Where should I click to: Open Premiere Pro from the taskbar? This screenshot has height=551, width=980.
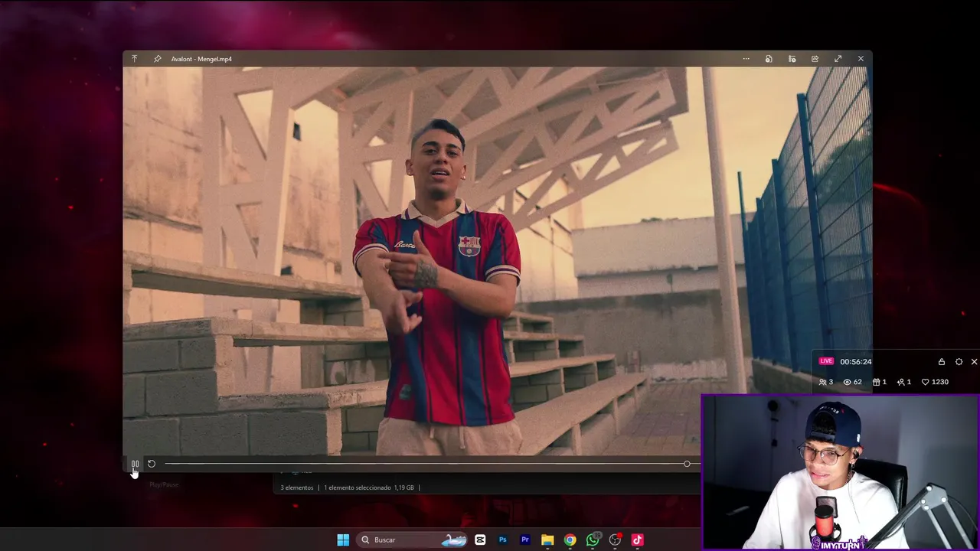[x=525, y=540]
